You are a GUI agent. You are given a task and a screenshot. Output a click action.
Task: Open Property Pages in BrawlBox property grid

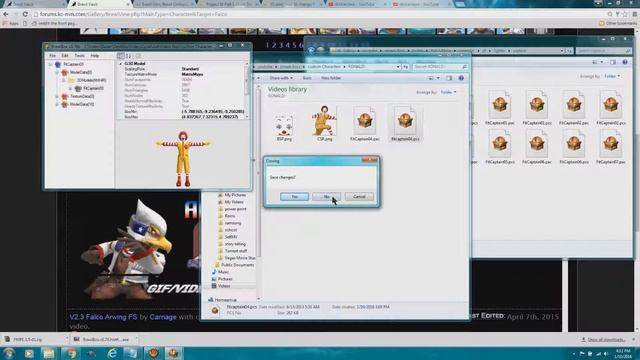[138, 56]
